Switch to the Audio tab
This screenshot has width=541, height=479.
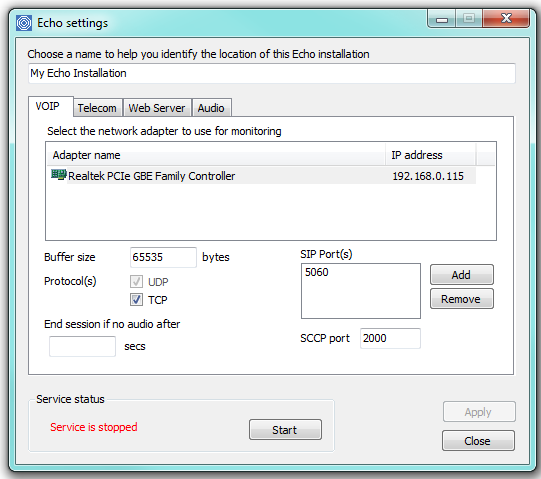click(212, 108)
